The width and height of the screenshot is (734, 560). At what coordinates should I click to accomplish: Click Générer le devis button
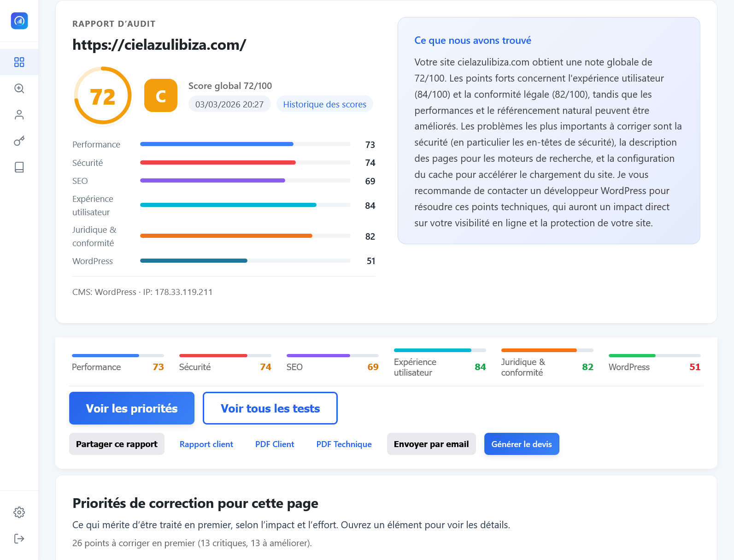click(x=522, y=444)
